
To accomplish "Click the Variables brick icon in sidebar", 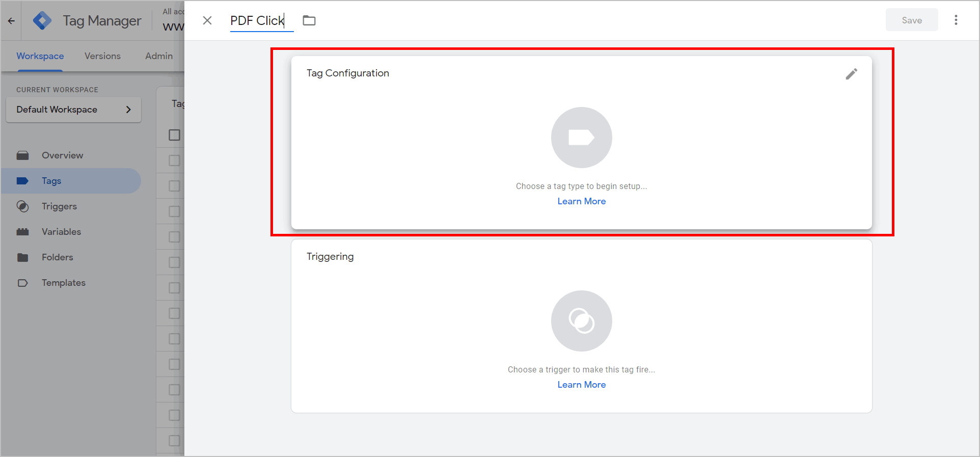I will point(22,232).
